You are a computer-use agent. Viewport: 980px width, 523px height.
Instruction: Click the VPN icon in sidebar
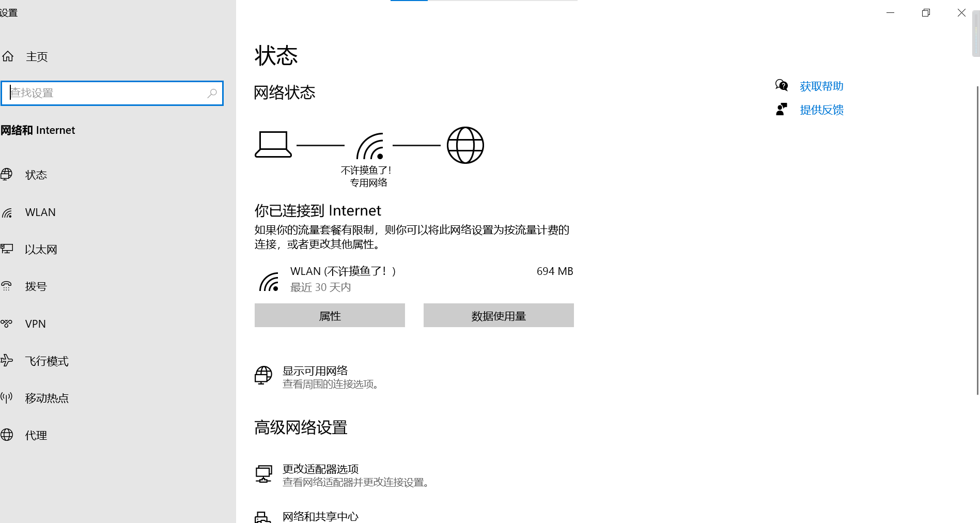click(6, 324)
